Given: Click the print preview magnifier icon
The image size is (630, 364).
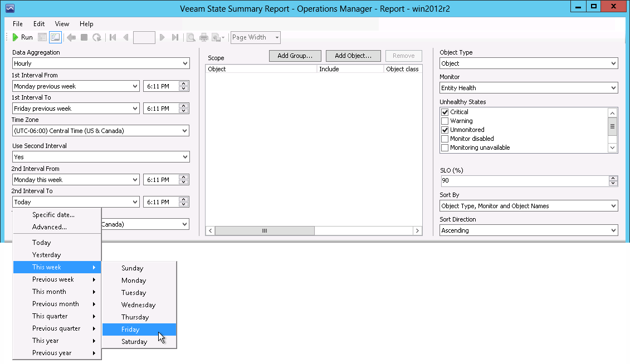Looking at the screenshot, I should [191, 37].
